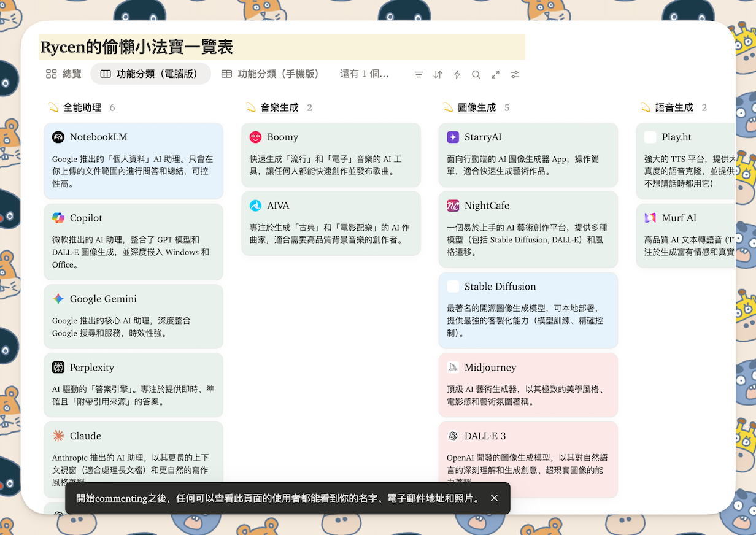Click the filter icon in the toolbar

click(x=418, y=74)
